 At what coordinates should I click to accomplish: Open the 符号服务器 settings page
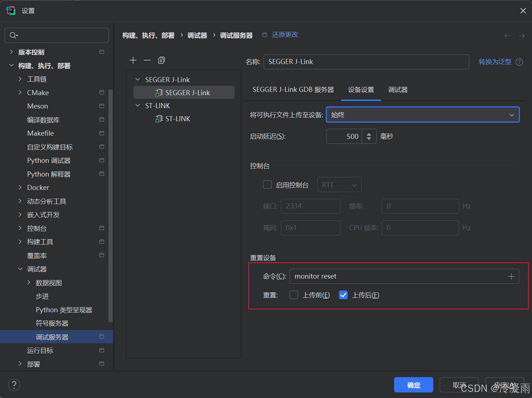coord(52,323)
